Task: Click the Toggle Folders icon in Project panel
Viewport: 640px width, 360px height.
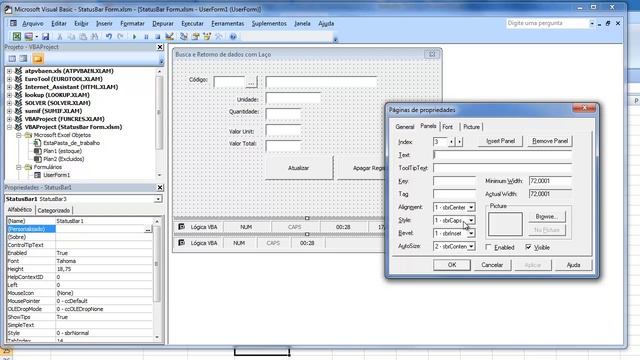Action: 38,59
